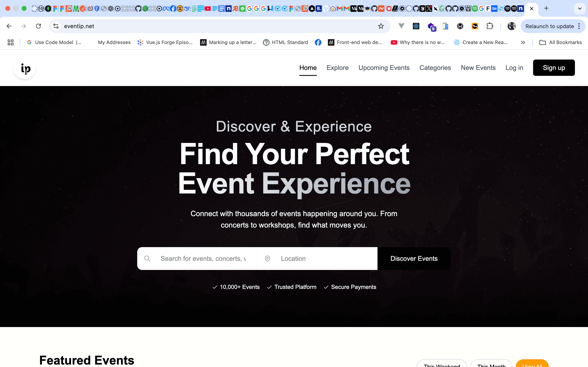View site information icon in address bar

(x=56, y=26)
